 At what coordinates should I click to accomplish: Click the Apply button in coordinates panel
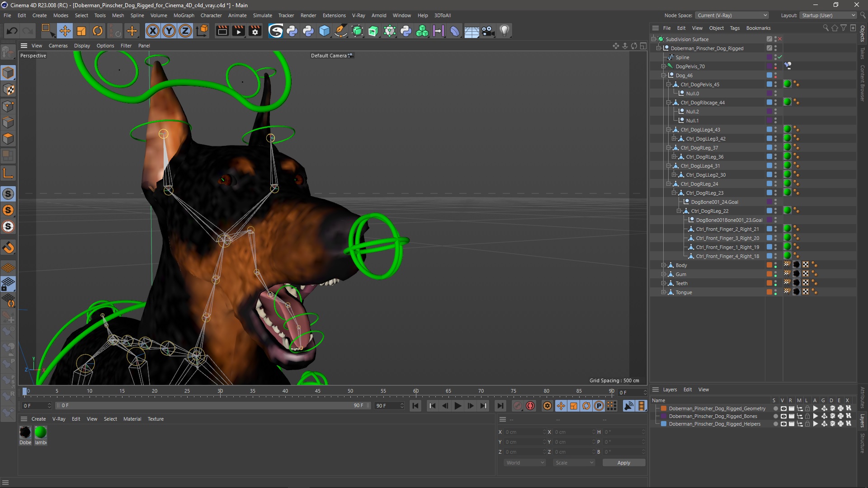pos(623,462)
